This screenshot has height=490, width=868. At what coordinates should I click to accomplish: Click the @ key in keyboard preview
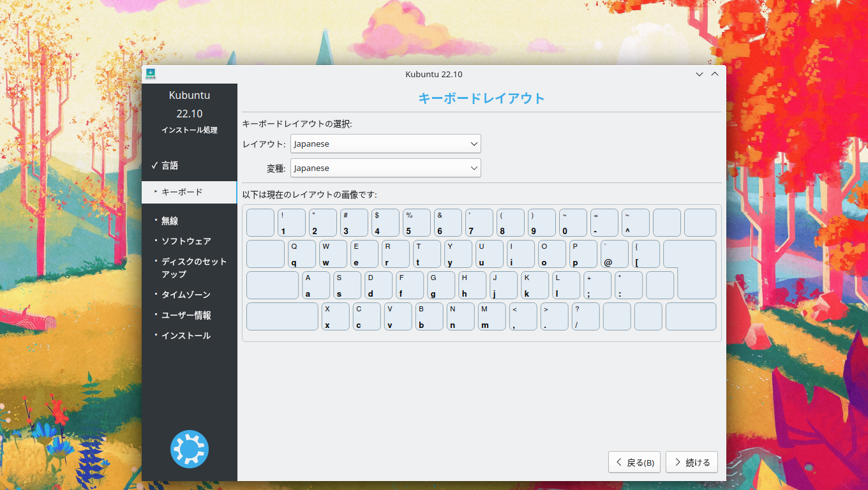tap(615, 254)
